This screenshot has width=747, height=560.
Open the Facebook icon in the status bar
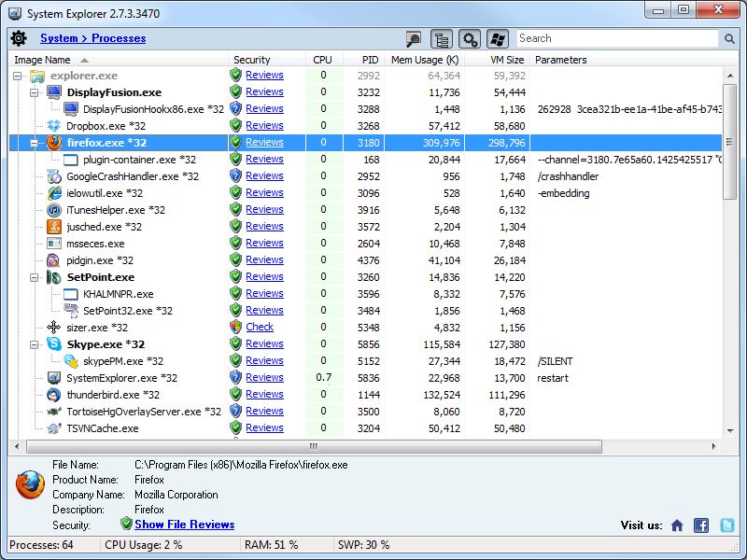point(700,525)
